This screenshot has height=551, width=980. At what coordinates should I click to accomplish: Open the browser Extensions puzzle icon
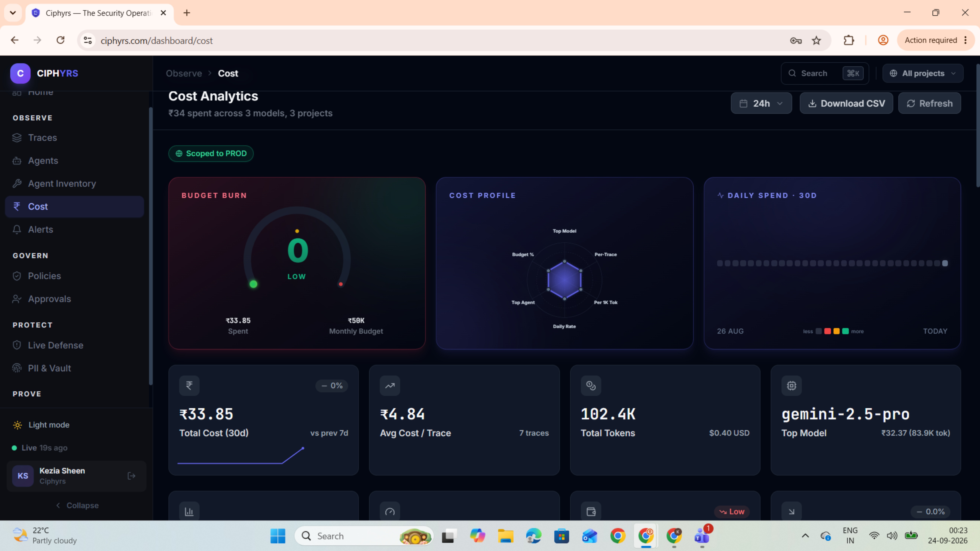(849, 40)
